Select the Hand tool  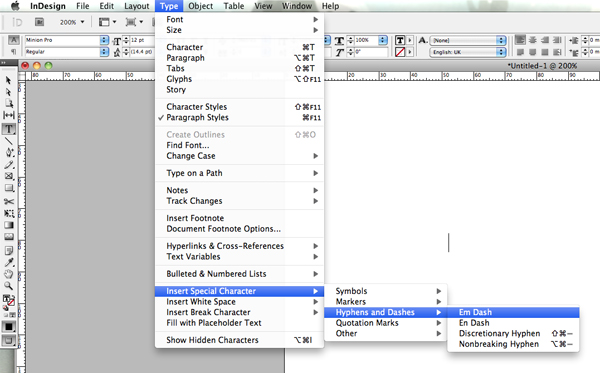pos(8,274)
